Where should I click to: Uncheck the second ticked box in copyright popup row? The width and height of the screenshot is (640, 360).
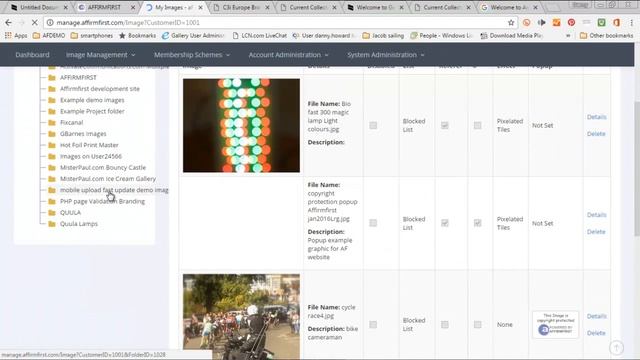click(478, 223)
